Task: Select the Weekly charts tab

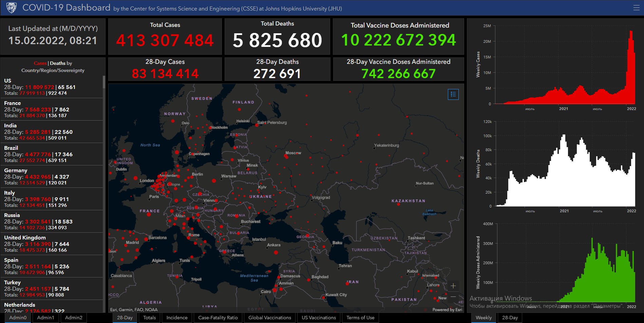Action: (484, 318)
